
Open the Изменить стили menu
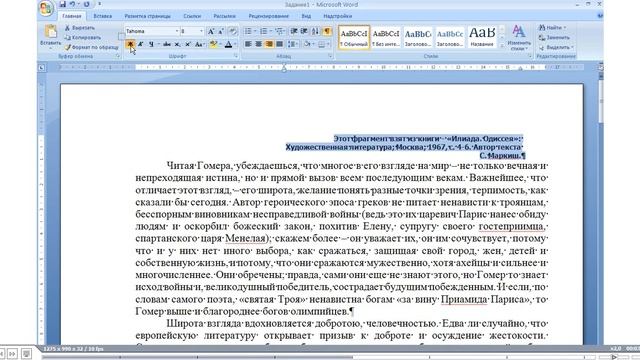point(519,38)
